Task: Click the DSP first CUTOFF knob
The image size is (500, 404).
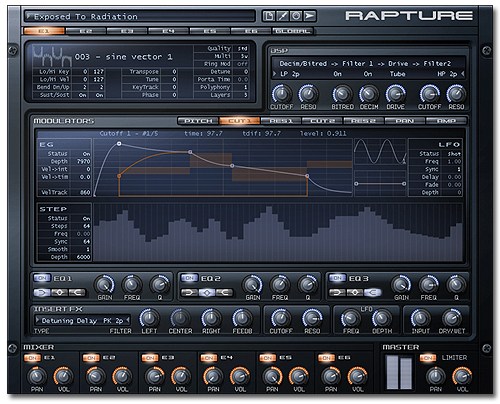Action: 282,94
